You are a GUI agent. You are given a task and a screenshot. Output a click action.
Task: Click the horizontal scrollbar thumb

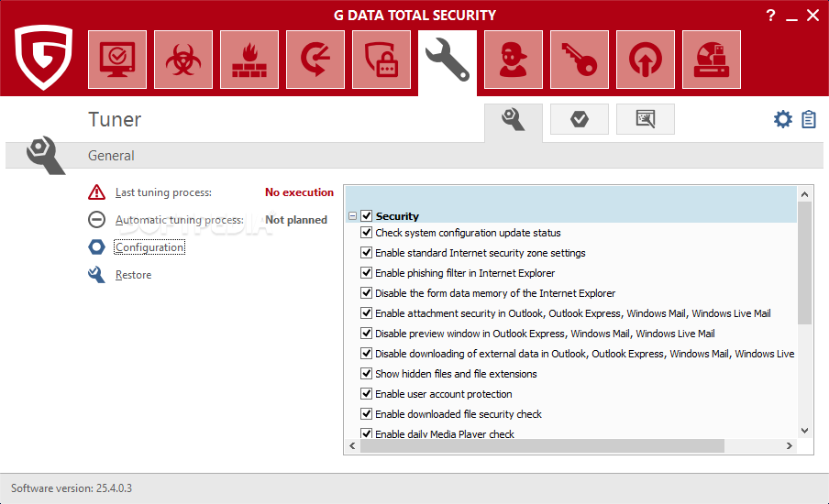pyautogui.click(x=542, y=446)
